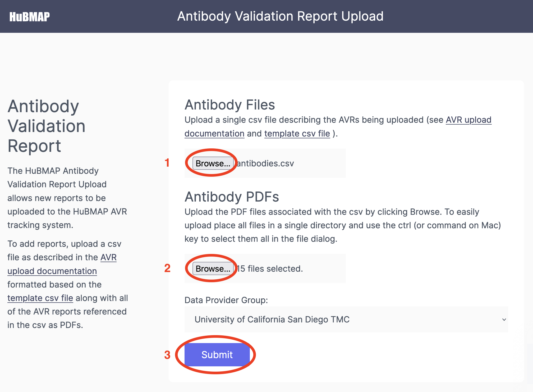
Task: Click the Antibody Validation Report Upload page title
Action: (x=280, y=16)
